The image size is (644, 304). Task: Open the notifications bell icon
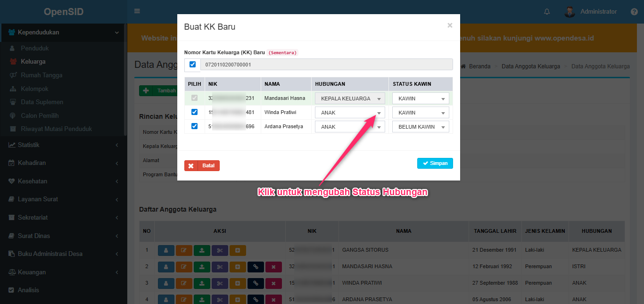[x=547, y=12]
